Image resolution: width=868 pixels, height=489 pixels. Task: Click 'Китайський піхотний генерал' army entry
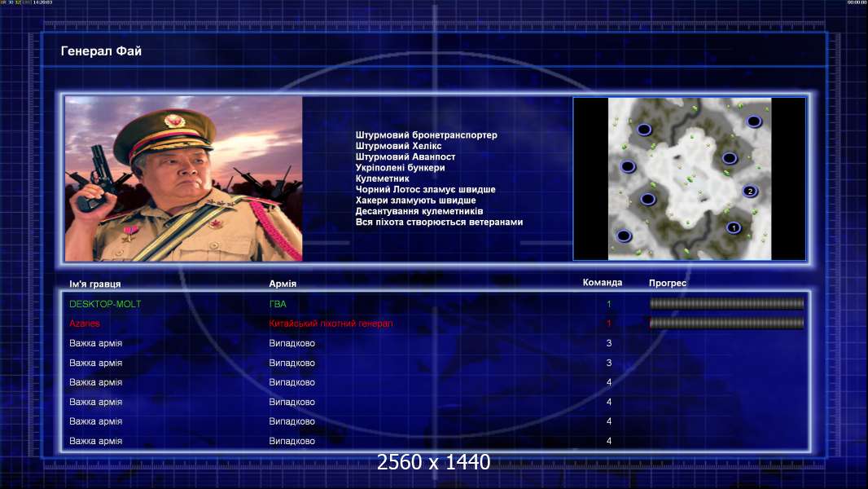[x=331, y=324]
